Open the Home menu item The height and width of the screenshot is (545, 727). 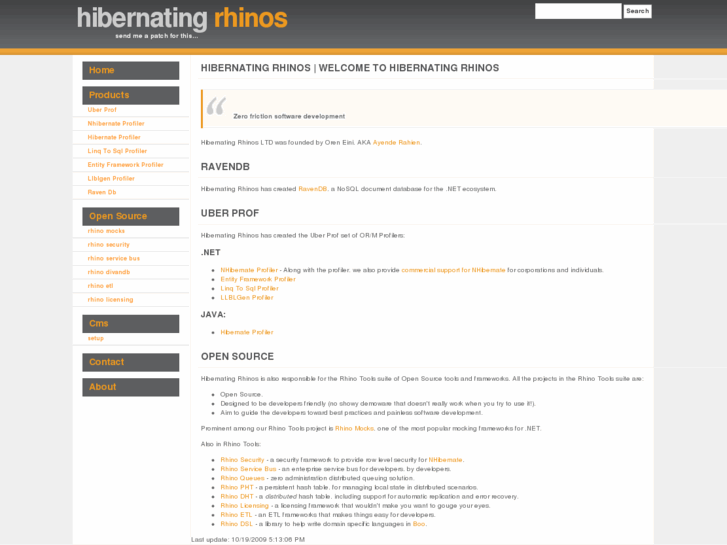click(x=131, y=71)
